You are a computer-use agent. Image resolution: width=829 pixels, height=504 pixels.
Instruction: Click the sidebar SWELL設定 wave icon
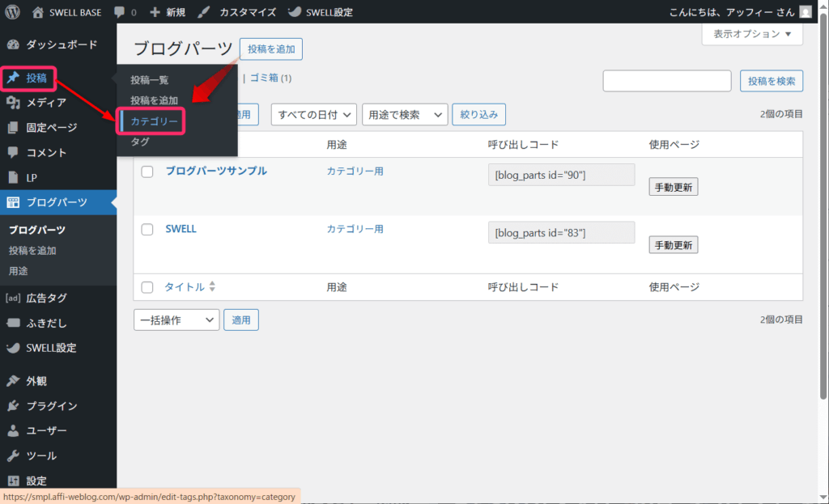click(13, 348)
